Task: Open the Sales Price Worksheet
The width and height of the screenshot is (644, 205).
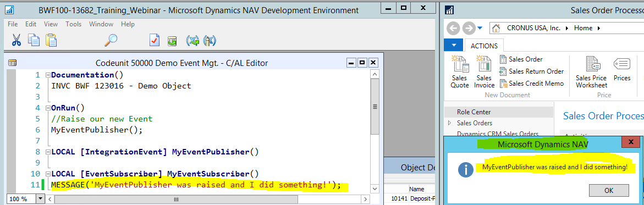Action: [591, 71]
